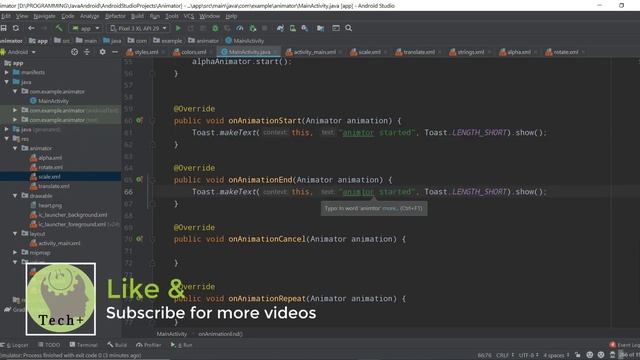Click the Make Project hammer icon
The image size is (640, 360).
[59, 28]
